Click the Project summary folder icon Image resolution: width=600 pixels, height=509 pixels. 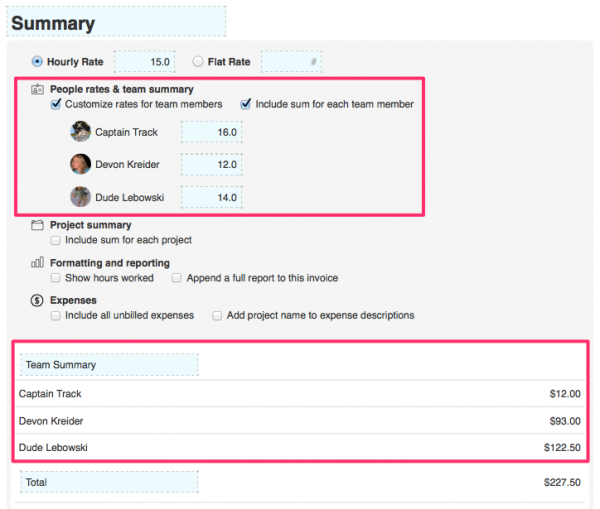pos(37,225)
